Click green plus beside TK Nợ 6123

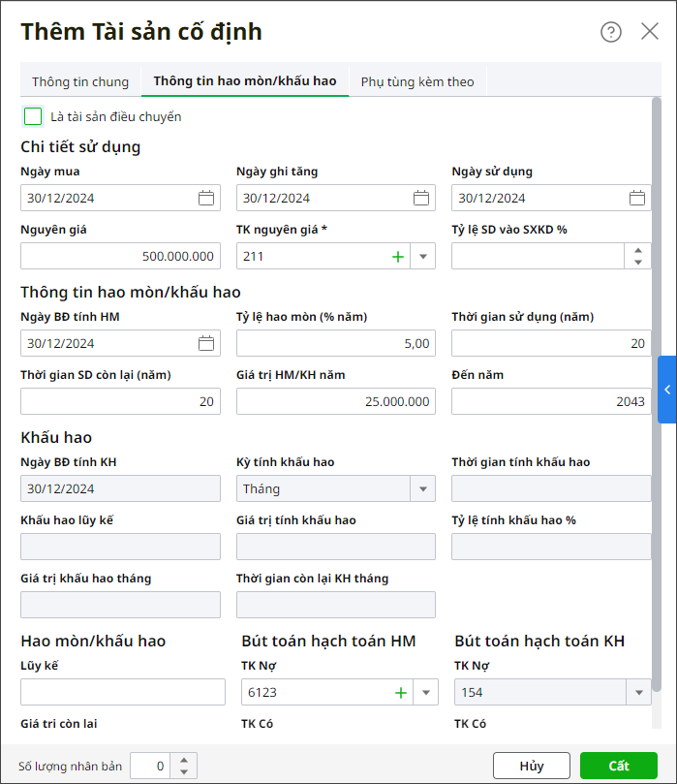(x=399, y=692)
